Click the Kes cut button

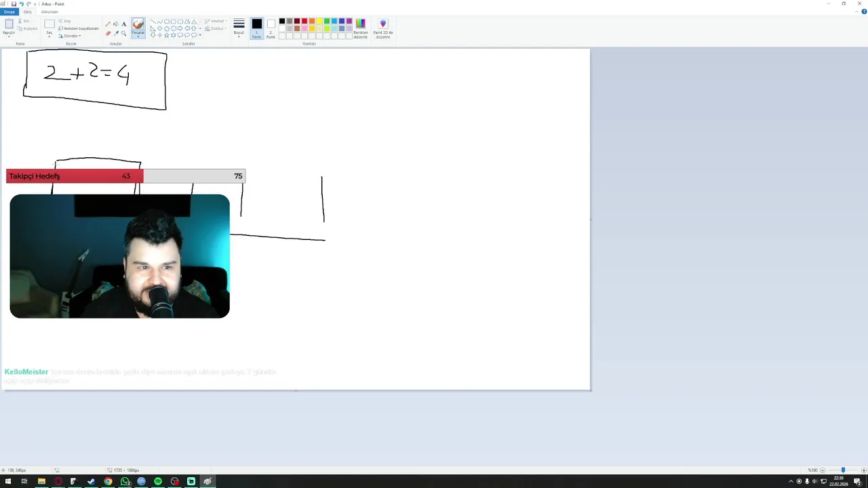24,21
